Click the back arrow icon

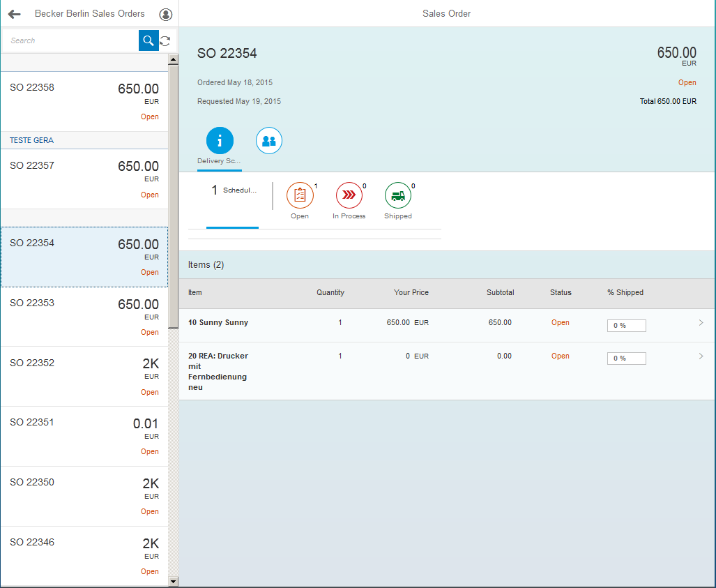click(x=15, y=14)
